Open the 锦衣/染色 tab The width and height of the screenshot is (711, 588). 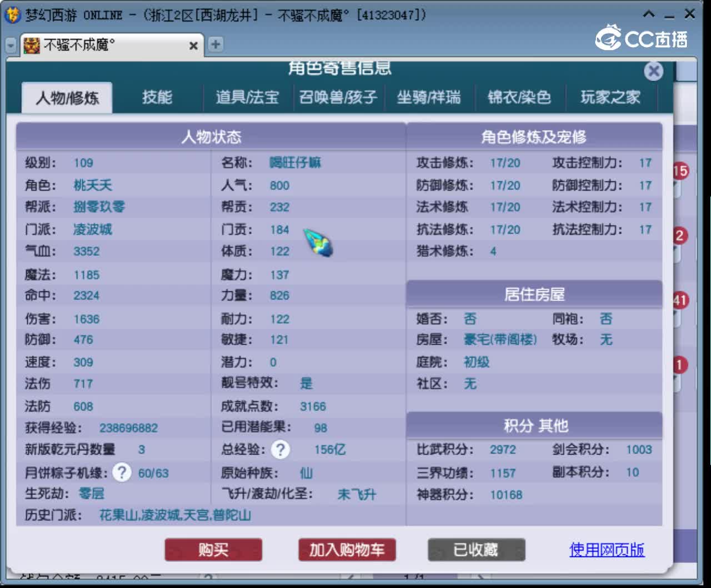tap(519, 97)
